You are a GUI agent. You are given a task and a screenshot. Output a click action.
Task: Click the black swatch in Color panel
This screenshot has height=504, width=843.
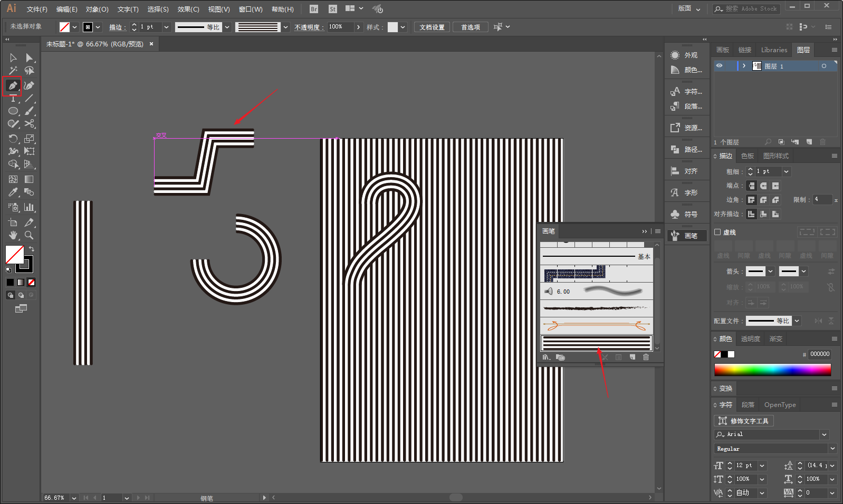click(x=724, y=354)
